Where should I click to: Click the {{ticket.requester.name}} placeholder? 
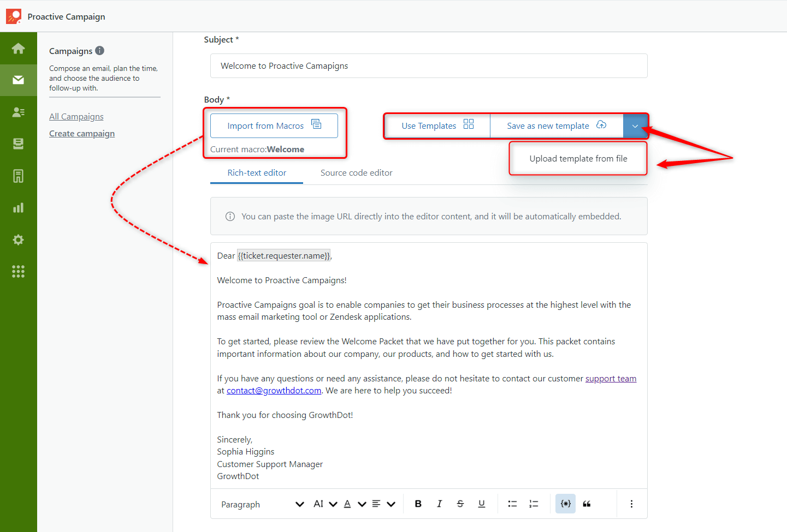tap(284, 256)
